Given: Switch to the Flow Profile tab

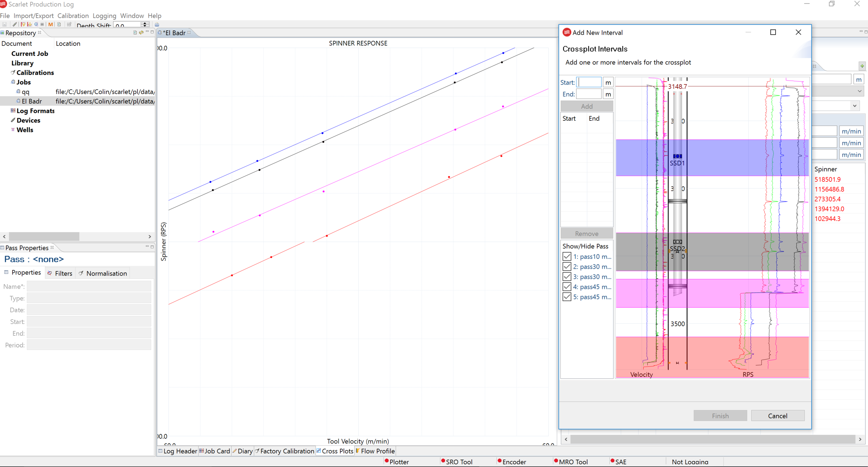Looking at the screenshot, I should click(375, 451).
